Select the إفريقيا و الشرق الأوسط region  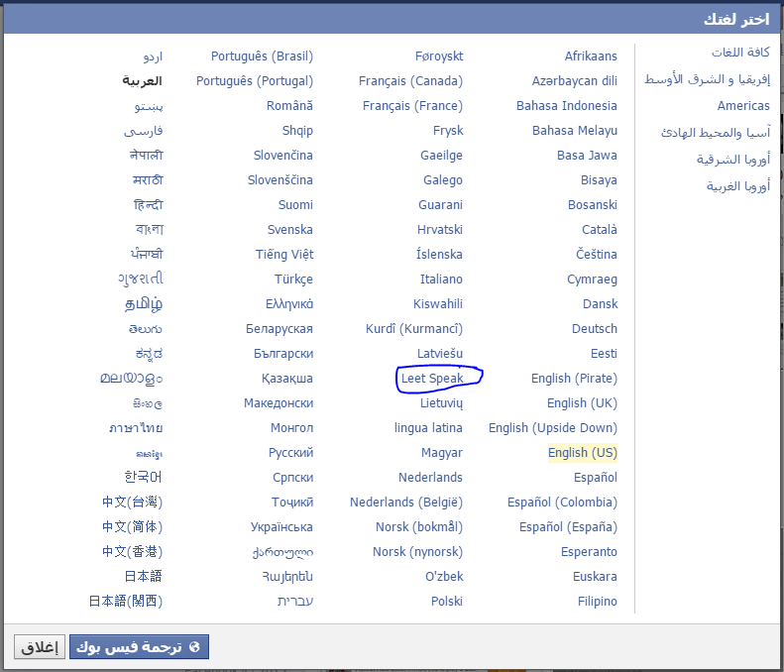point(707,79)
